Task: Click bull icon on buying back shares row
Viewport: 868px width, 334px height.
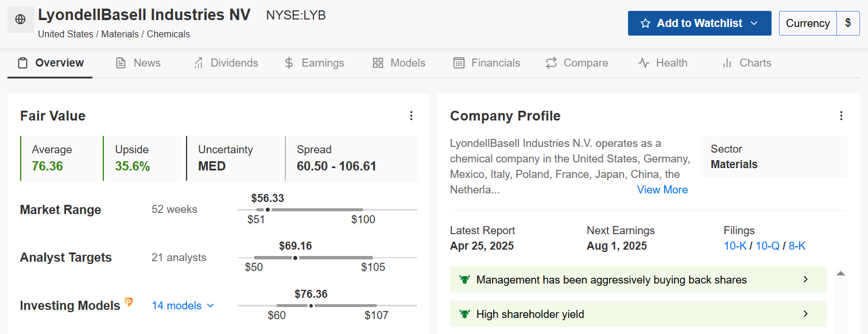Action: point(465,280)
